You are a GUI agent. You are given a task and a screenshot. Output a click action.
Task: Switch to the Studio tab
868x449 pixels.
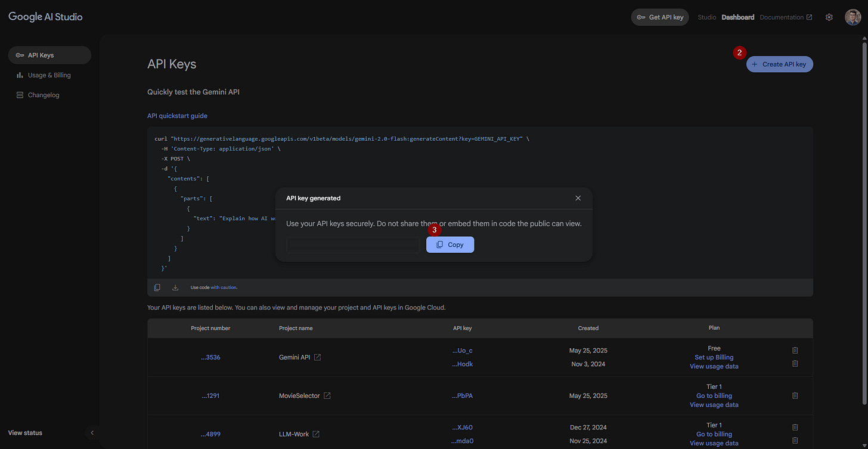click(707, 17)
